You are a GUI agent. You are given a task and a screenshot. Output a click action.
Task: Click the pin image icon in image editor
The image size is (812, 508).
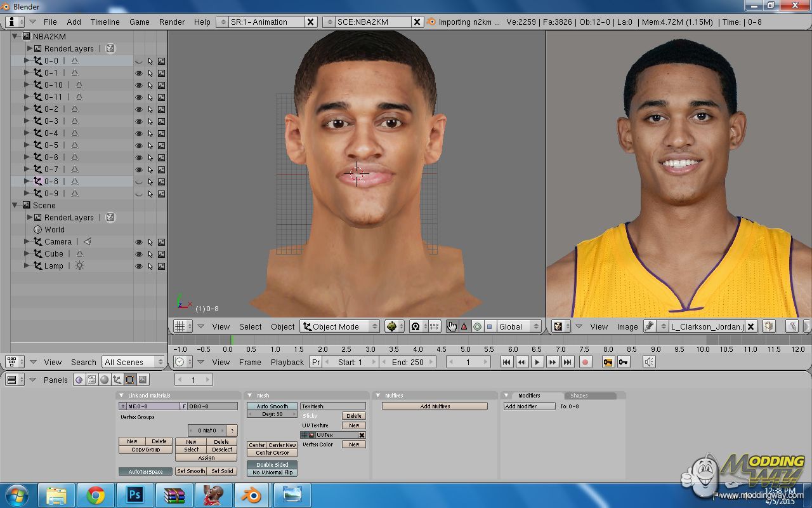649,326
